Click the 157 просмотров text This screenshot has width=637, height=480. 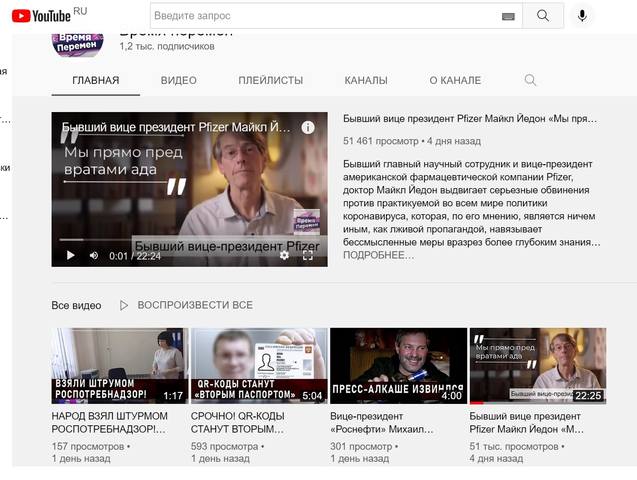click(88, 446)
